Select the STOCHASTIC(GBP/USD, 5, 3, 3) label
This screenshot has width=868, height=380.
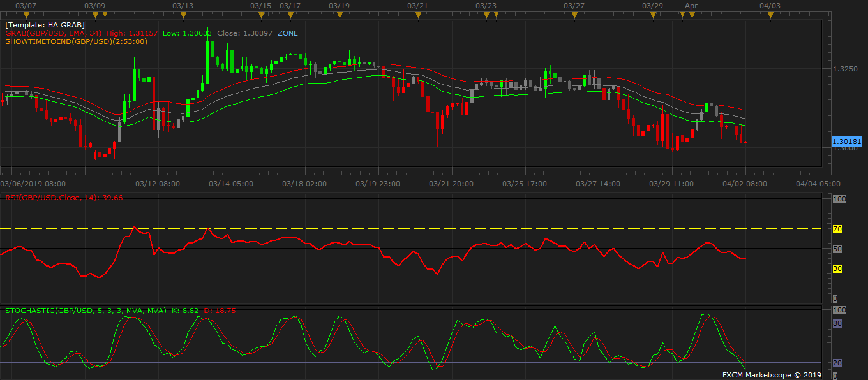[84, 311]
